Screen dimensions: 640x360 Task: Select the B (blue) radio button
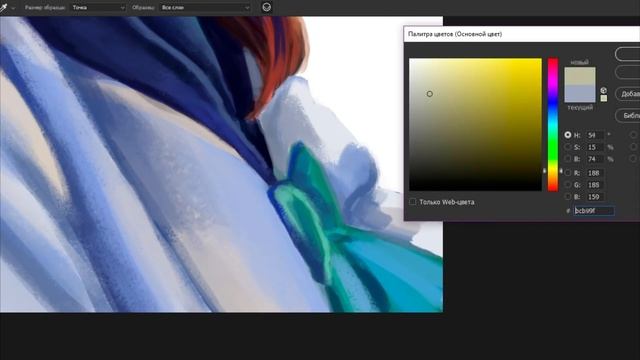coord(568,197)
